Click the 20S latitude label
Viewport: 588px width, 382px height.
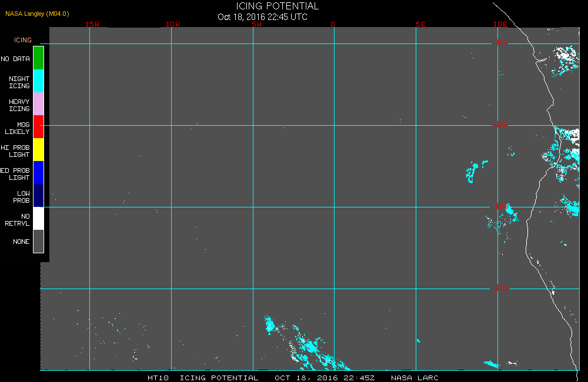click(x=502, y=289)
